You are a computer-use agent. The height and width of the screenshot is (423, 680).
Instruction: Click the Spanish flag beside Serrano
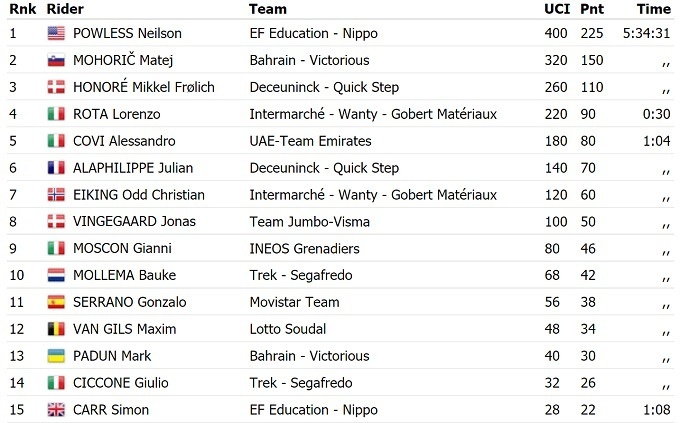pos(56,302)
